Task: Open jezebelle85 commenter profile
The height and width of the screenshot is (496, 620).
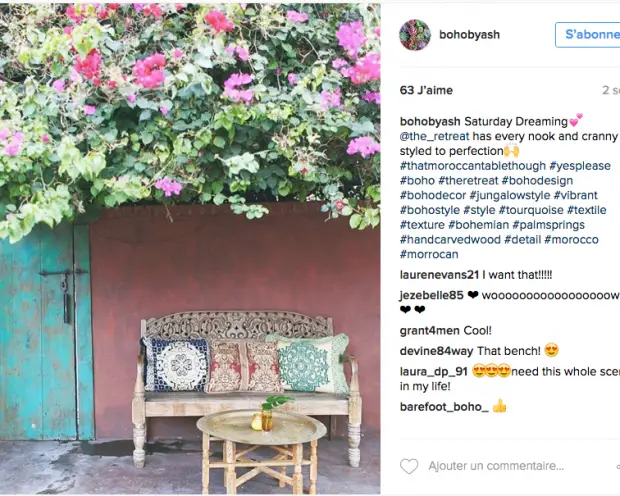Action: (431, 295)
